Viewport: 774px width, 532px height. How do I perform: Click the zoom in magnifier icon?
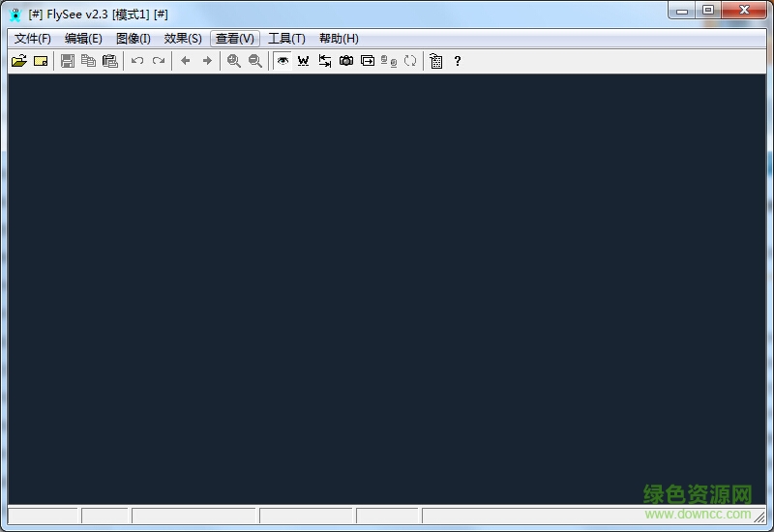click(234, 61)
